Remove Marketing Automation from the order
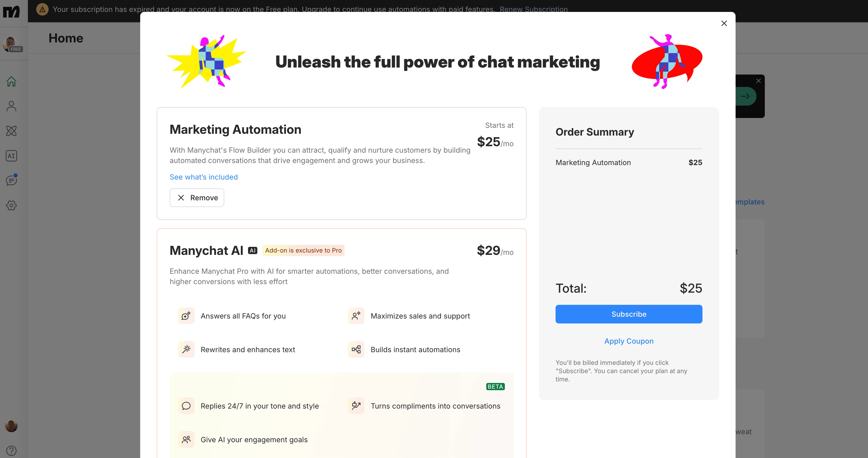 pyautogui.click(x=197, y=198)
